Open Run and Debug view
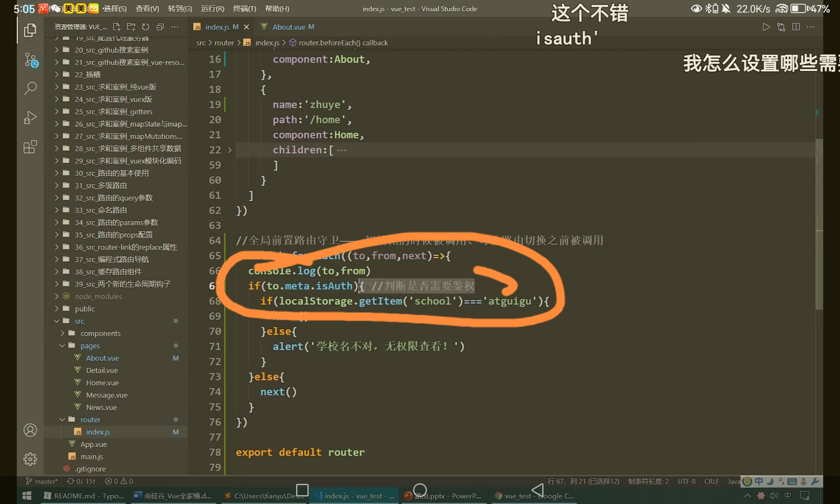This screenshot has height=504, width=840. point(30,118)
